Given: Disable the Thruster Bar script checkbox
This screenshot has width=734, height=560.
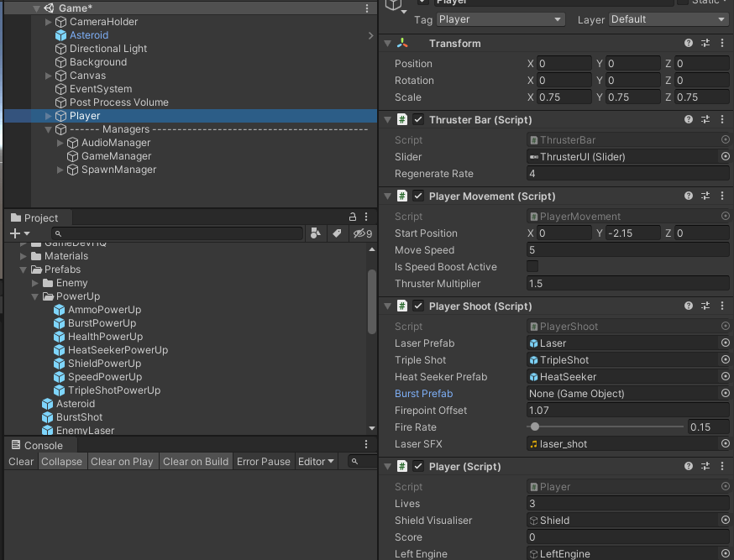Looking at the screenshot, I should pyautogui.click(x=418, y=119).
